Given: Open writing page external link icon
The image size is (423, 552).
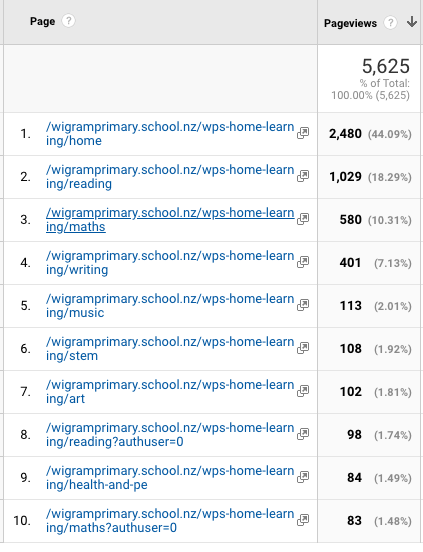Looking at the screenshot, I should pos(303,262).
